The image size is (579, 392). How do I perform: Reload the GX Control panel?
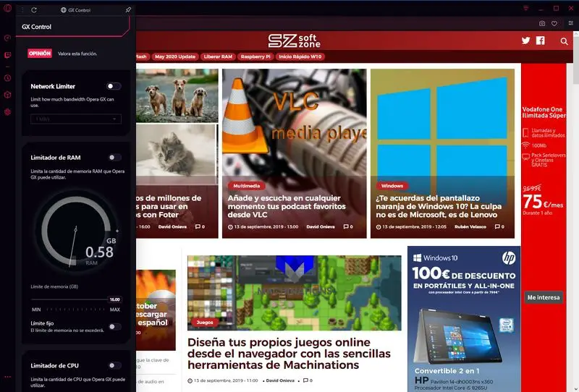click(x=34, y=10)
